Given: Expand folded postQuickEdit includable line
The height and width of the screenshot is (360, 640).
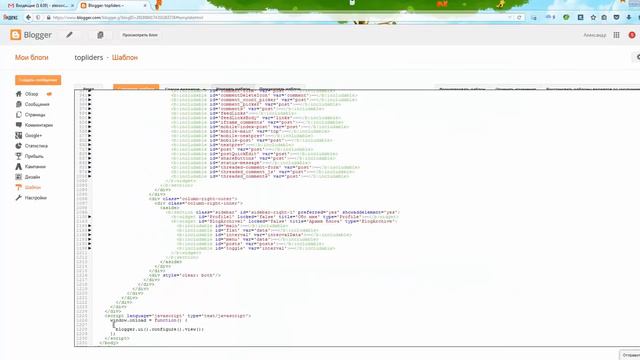Looking at the screenshot, I should coord(89,153).
